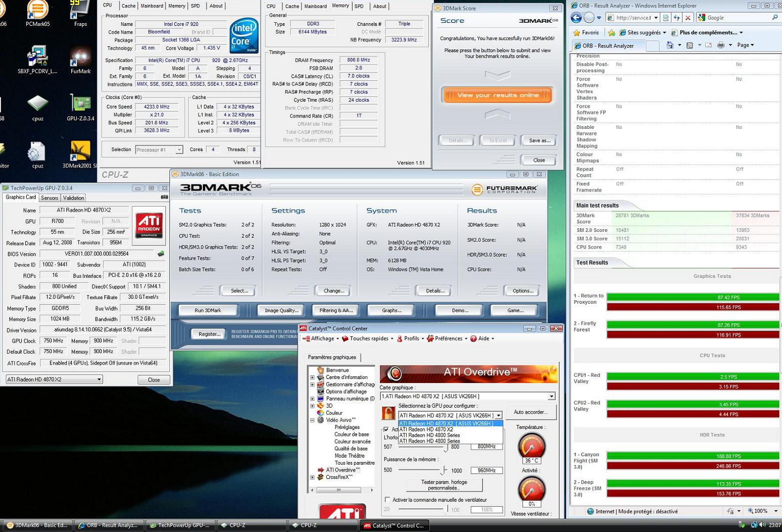Select ATI Radeon HD 4870 X2 plain option
Screen dimensions: 782x532
[451, 429]
